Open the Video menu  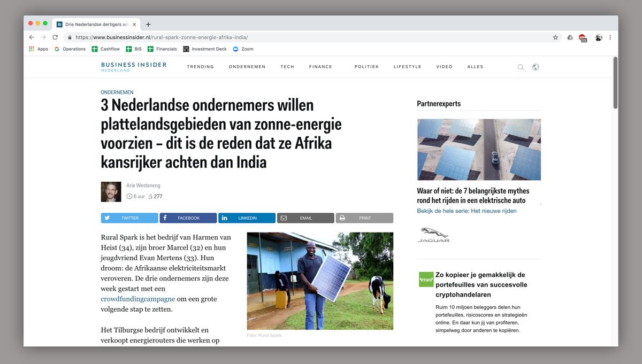click(x=444, y=67)
